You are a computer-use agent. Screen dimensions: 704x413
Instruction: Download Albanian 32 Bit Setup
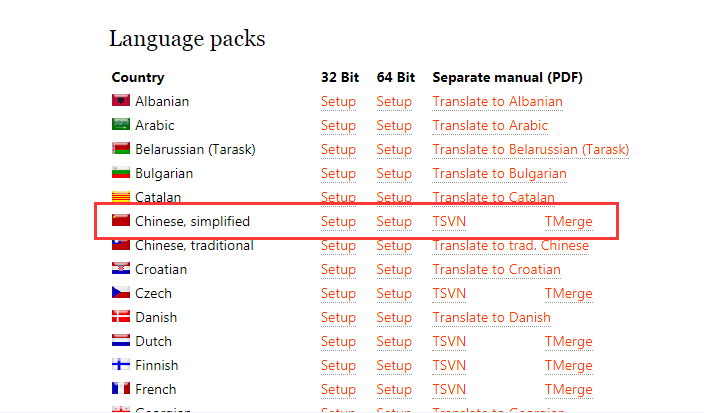[x=338, y=101]
